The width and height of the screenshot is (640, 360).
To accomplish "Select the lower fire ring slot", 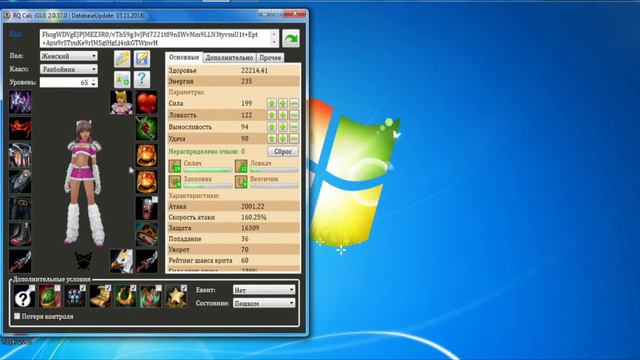I will (147, 182).
